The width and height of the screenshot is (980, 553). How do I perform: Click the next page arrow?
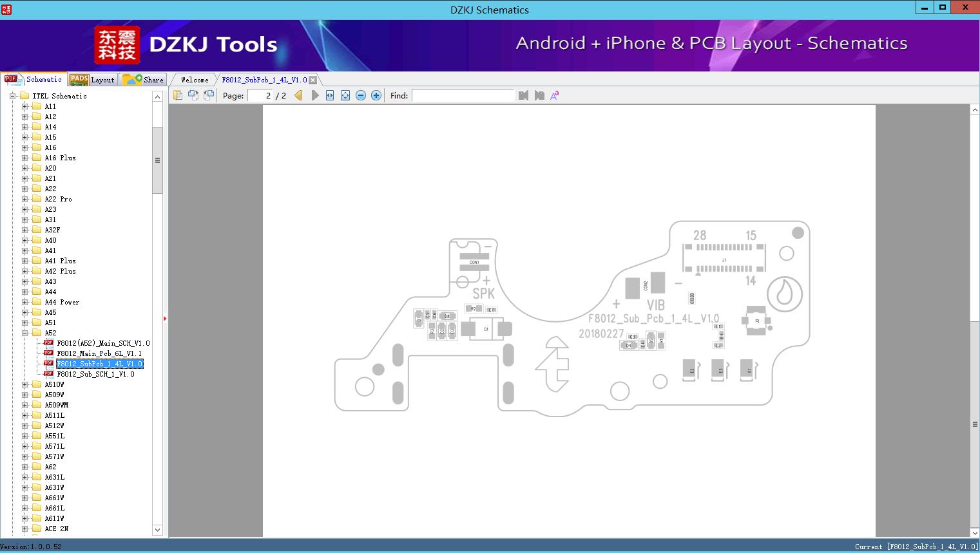(x=314, y=95)
